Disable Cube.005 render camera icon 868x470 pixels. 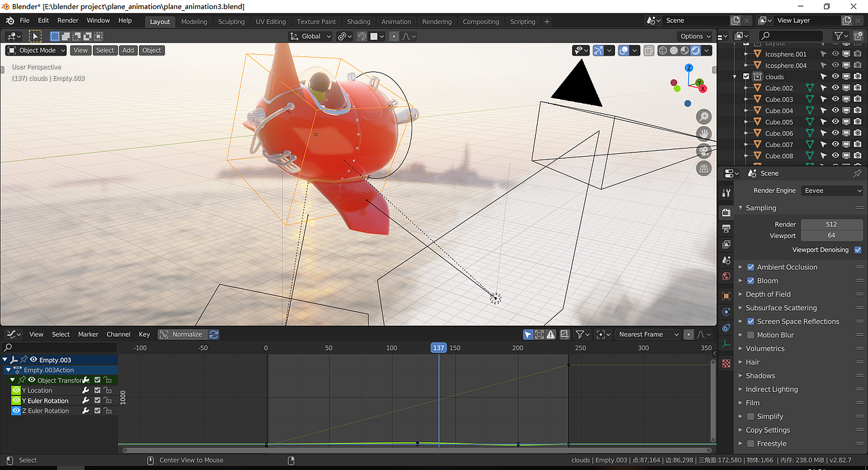click(858, 122)
